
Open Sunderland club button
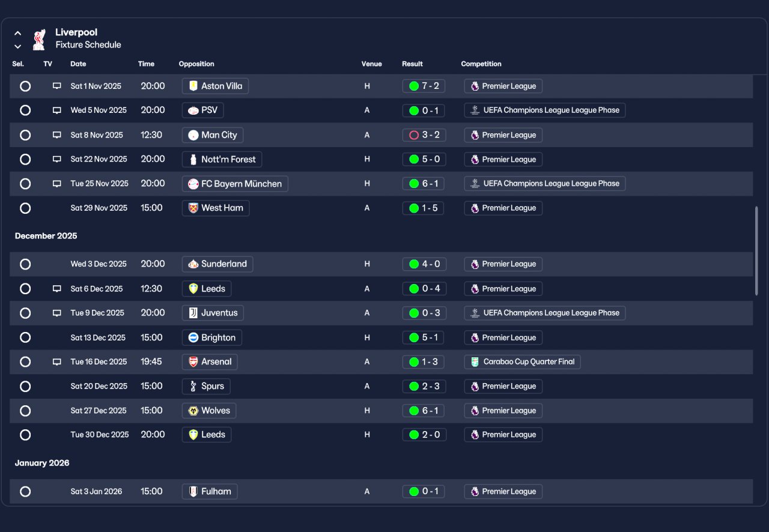(217, 264)
